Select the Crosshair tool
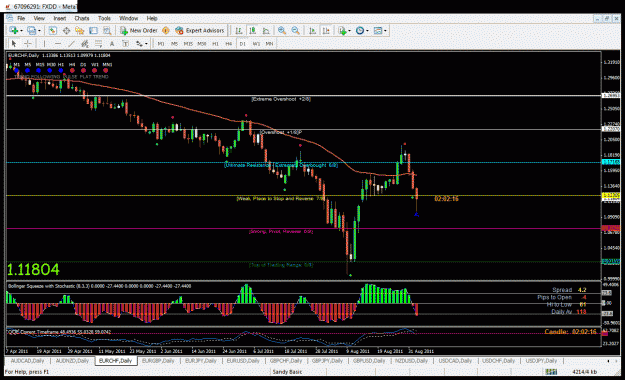The image size is (625, 380). click(x=28, y=43)
